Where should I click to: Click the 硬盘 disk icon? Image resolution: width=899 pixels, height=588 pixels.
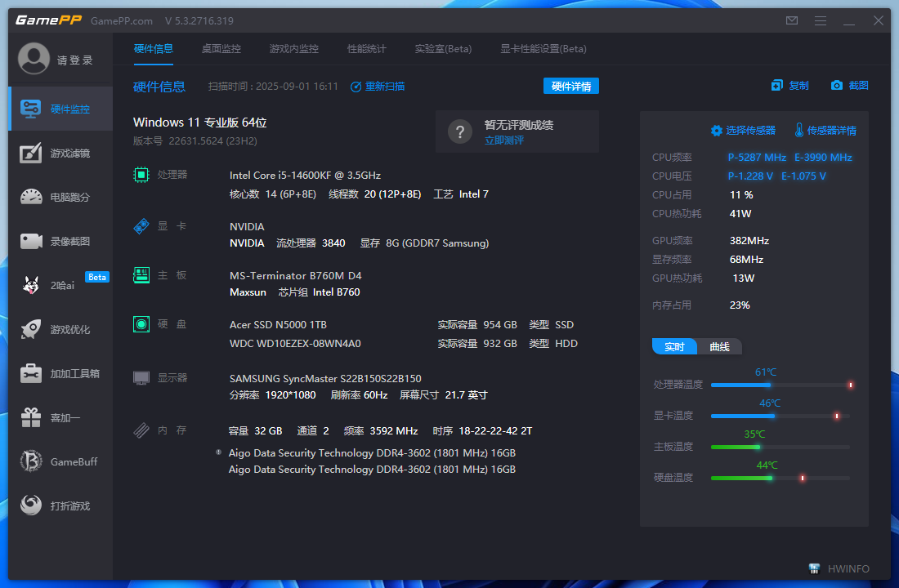coord(141,324)
